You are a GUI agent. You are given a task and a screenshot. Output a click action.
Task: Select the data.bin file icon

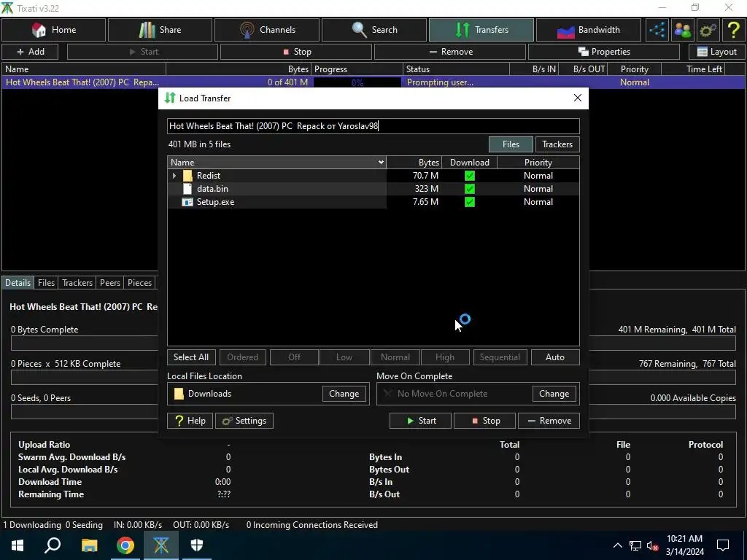pos(187,189)
